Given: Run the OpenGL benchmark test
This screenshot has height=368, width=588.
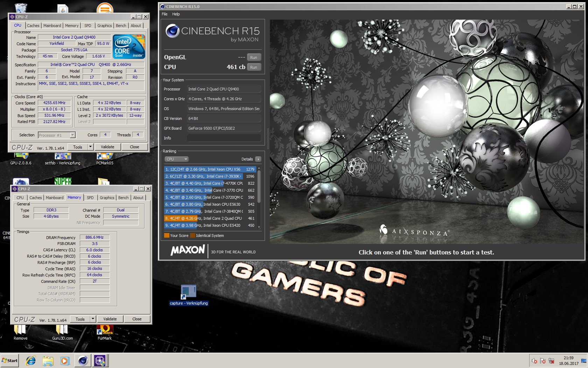Looking at the screenshot, I should (254, 57).
